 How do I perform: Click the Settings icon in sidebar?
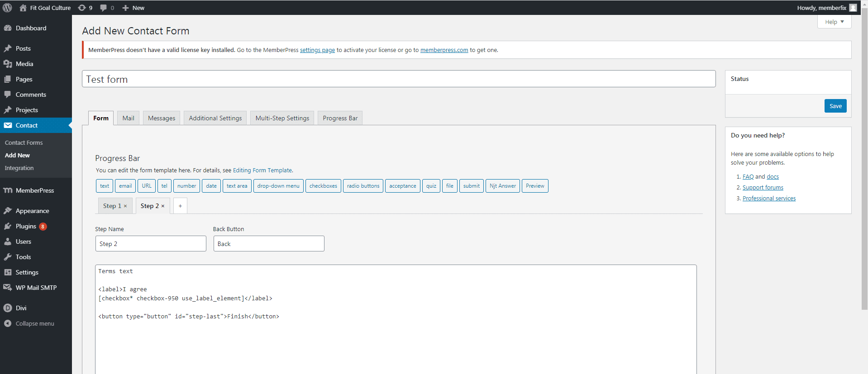point(8,272)
